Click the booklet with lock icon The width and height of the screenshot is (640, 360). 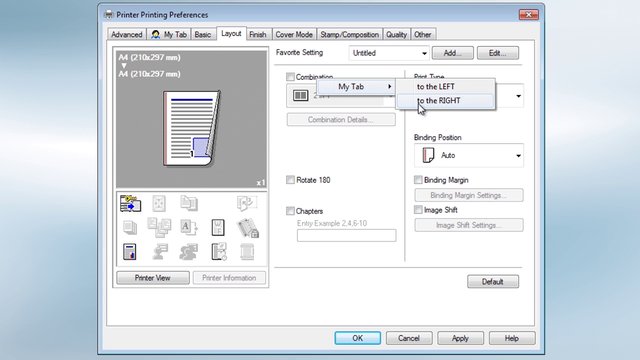click(x=248, y=228)
